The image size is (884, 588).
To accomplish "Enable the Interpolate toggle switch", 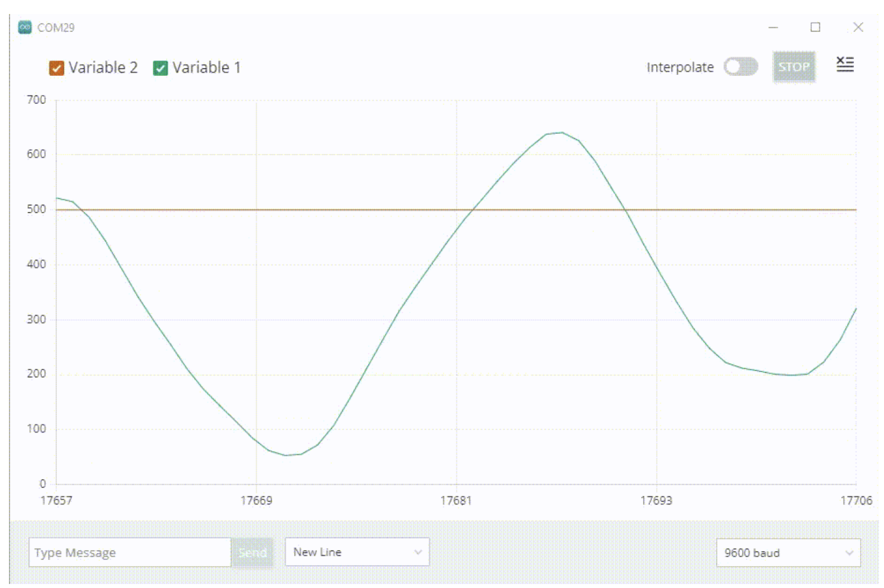I will [740, 66].
